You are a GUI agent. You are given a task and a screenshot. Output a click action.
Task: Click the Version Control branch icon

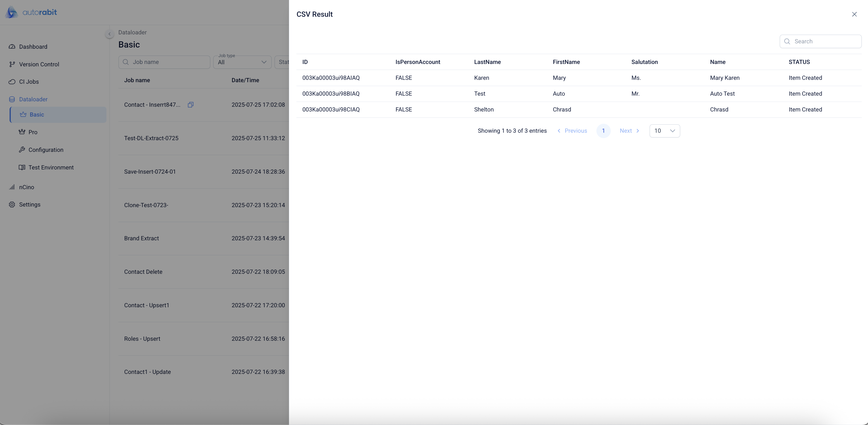click(12, 64)
